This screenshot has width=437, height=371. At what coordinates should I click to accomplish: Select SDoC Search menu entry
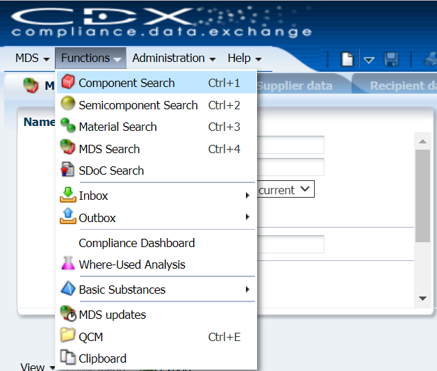click(x=157, y=170)
